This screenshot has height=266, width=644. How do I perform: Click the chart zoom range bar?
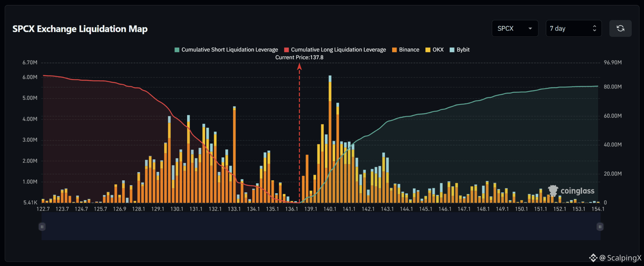point(321,226)
